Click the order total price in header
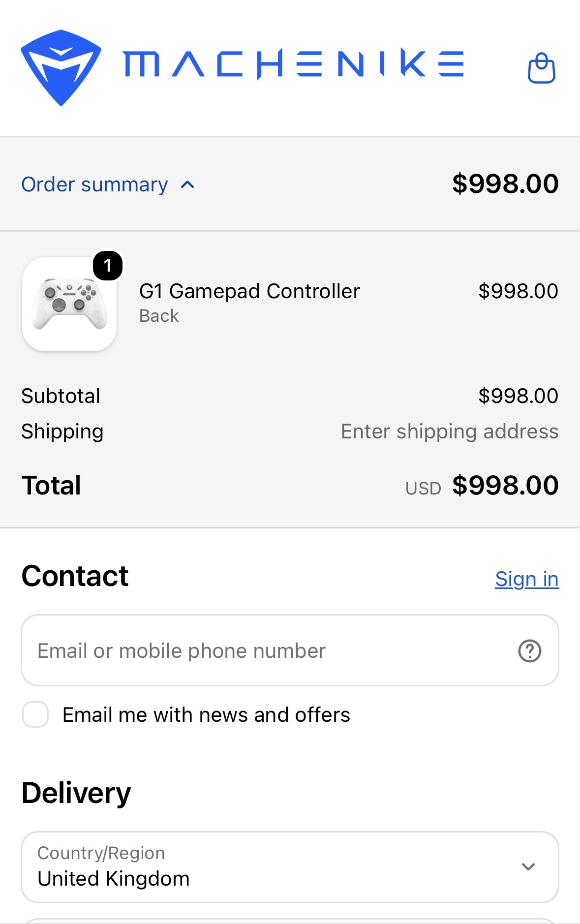This screenshot has width=580, height=924. [x=505, y=184]
